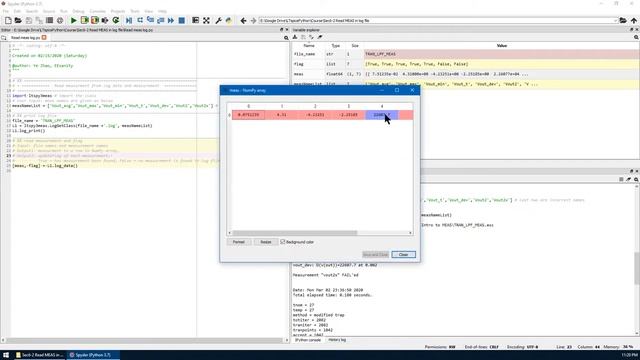640x360 pixels.
Task: Select file_name row in Variable explorer
Action: click(465, 54)
